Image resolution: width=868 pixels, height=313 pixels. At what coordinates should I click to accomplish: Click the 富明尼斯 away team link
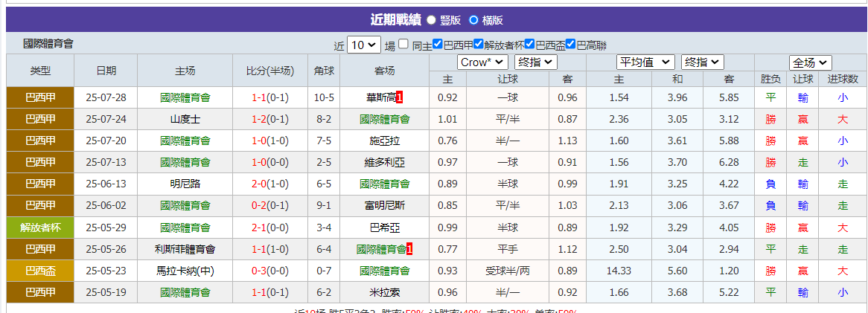pos(384,205)
